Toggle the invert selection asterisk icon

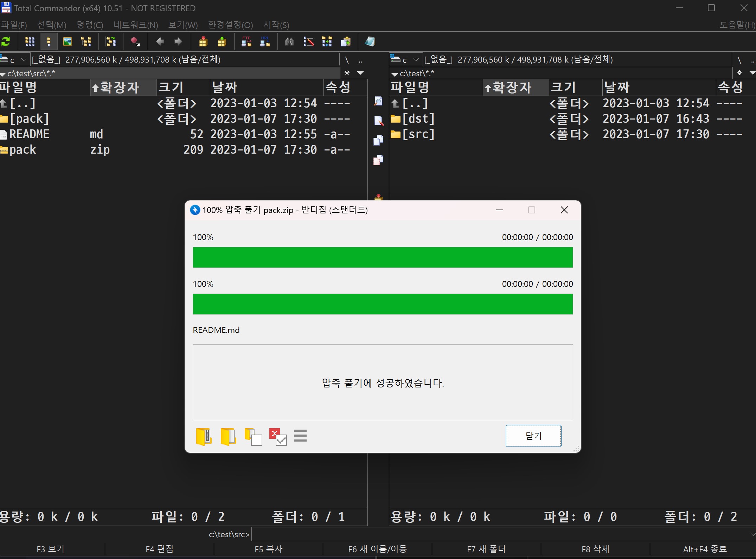coord(135,42)
